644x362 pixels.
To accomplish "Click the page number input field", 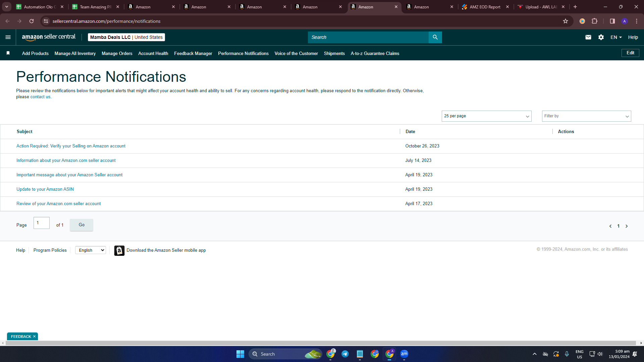I will point(42,223).
